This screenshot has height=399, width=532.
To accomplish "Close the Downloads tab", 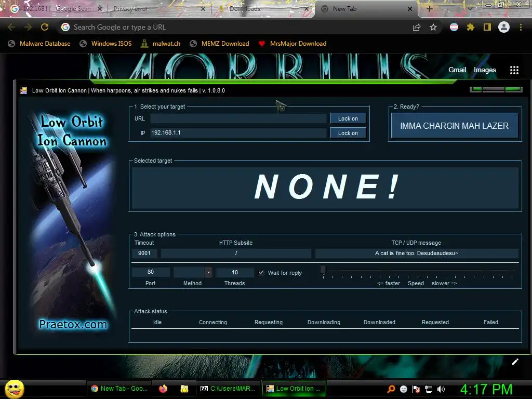I will click(307, 9).
